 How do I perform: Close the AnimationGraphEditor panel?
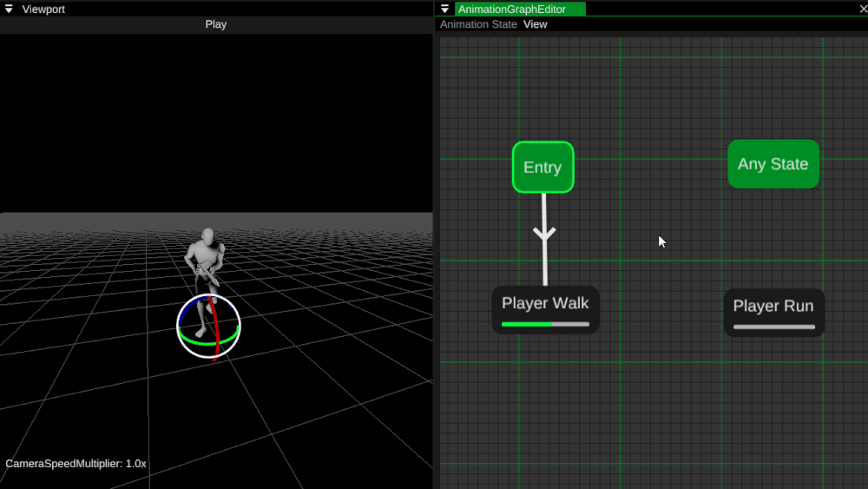click(x=862, y=9)
